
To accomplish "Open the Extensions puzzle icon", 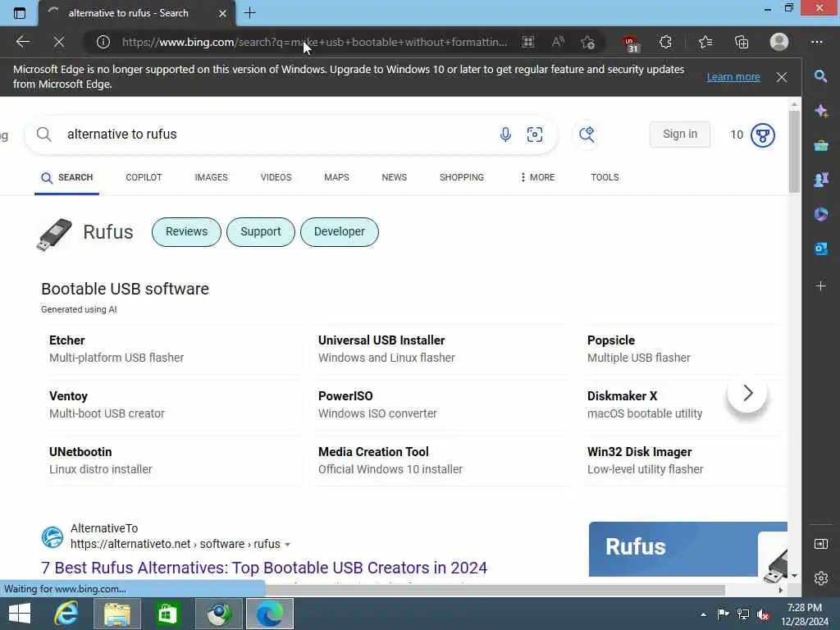I will click(x=665, y=42).
